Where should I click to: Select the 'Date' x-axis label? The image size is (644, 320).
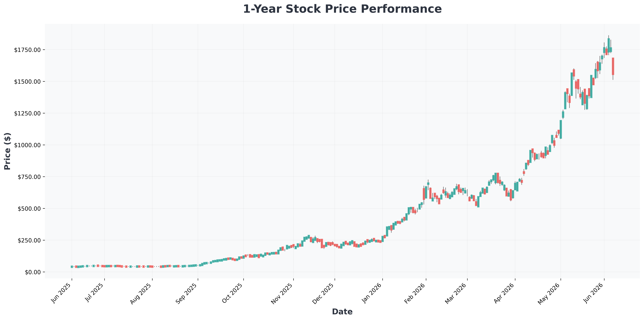pos(342,312)
